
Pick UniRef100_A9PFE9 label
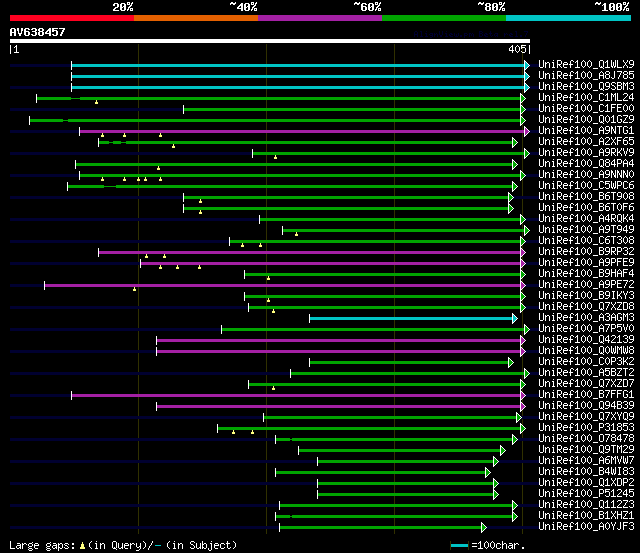(586, 263)
